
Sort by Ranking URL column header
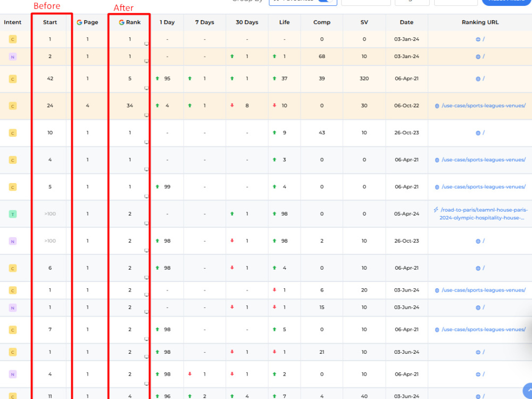coord(480,22)
